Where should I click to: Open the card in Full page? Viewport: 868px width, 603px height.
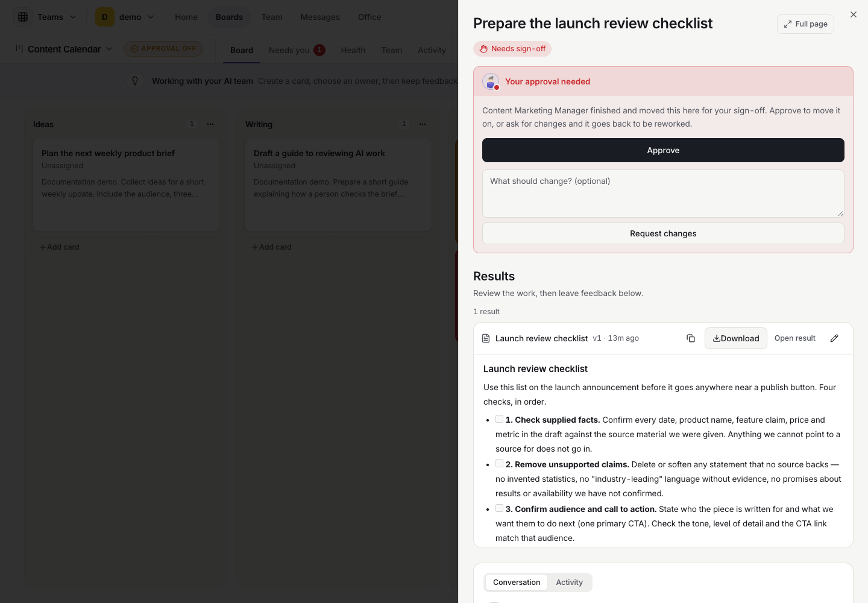[x=805, y=24]
